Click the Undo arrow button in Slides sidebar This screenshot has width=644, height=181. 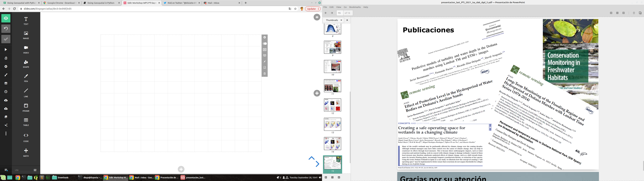pos(6,29)
